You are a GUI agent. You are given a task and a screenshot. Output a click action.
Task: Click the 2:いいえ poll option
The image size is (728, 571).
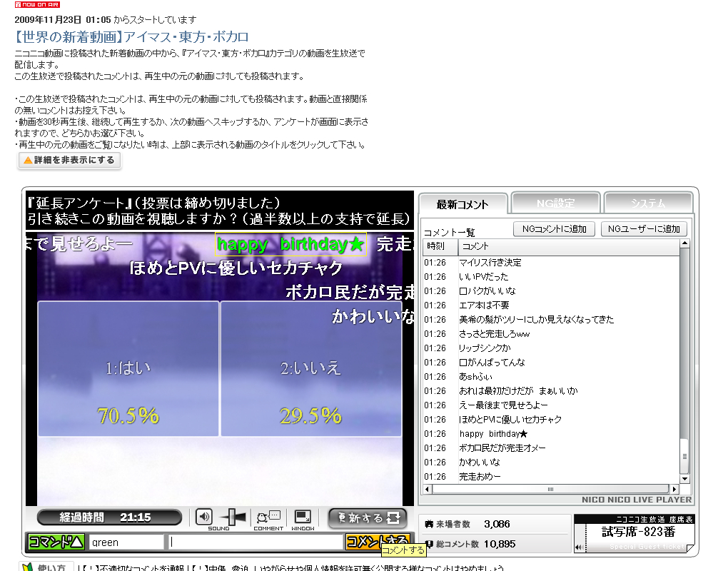311,368
